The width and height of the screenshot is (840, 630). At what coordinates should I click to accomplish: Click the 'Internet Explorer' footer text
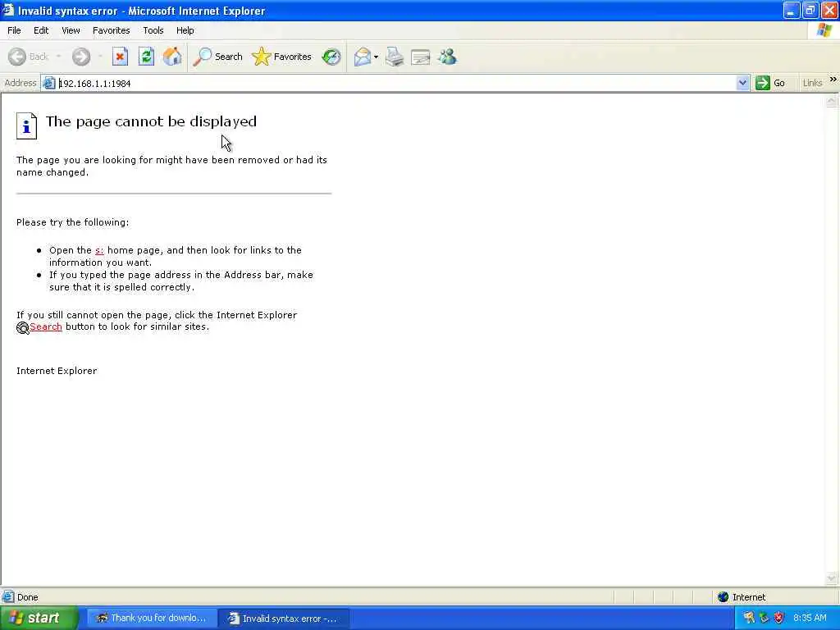pos(57,371)
